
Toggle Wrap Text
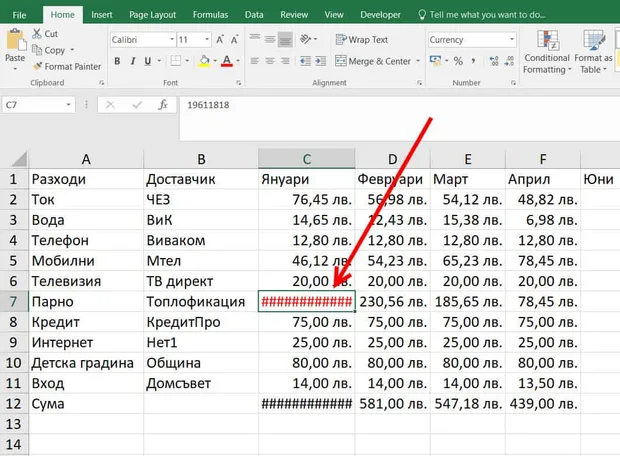pyautogui.click(x=361, y=40)
